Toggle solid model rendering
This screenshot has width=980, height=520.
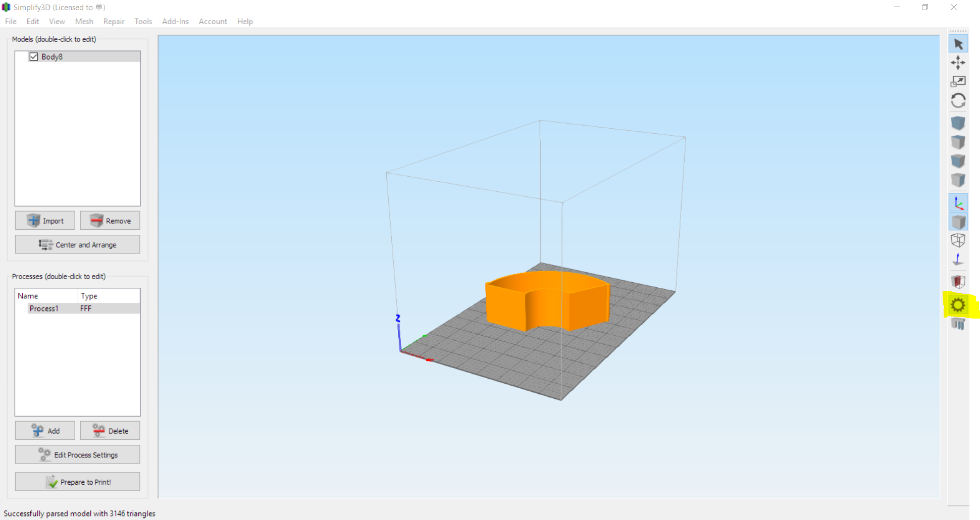[x=958, y=222]
